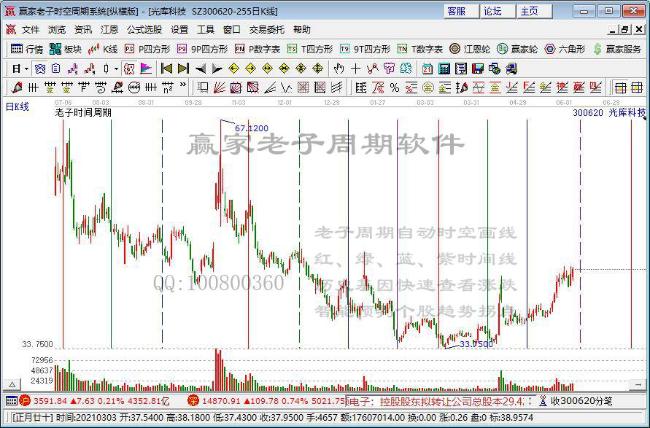This screenshot has width=650, height=428.
Task: Click the floppy disk save icon
Action: pyautogui.click(x=478, y=69)
